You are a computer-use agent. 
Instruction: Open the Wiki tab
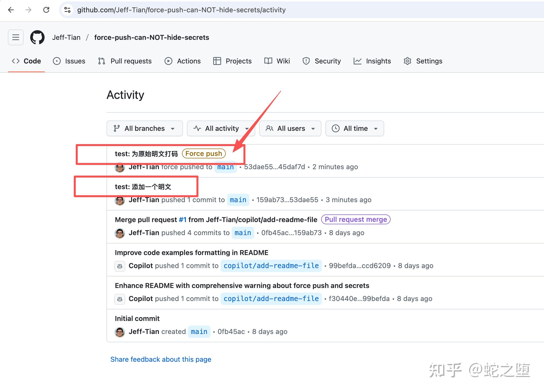[277, 61]
